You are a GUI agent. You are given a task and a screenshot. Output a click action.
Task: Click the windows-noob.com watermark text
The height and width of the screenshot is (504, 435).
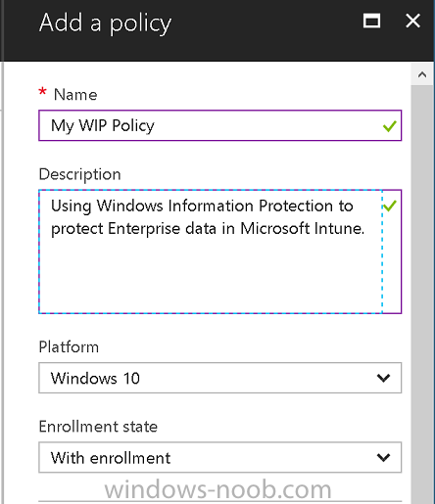(217, 489)
